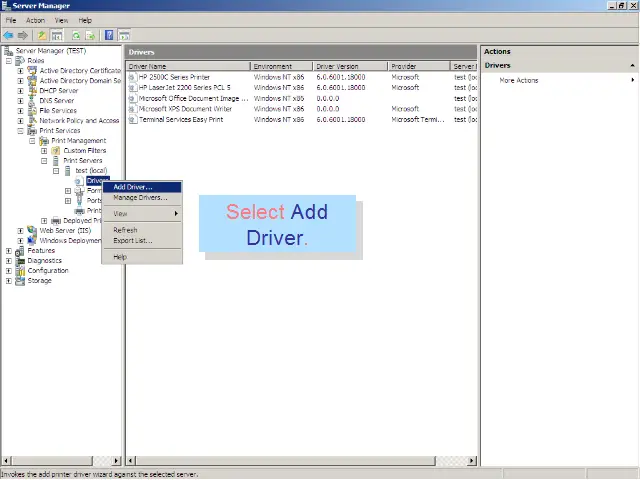Image resolution: width=640 pixels, height=480 pixels.
Task: Collapse the test (local) server node
Action: click(56, 171)
